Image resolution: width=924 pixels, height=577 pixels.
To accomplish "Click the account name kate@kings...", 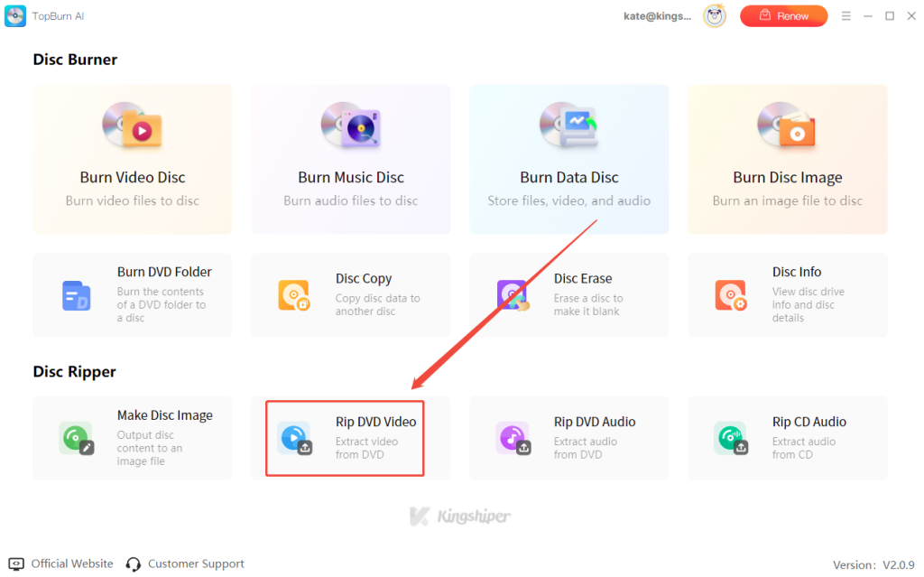I will pos(657,15).
